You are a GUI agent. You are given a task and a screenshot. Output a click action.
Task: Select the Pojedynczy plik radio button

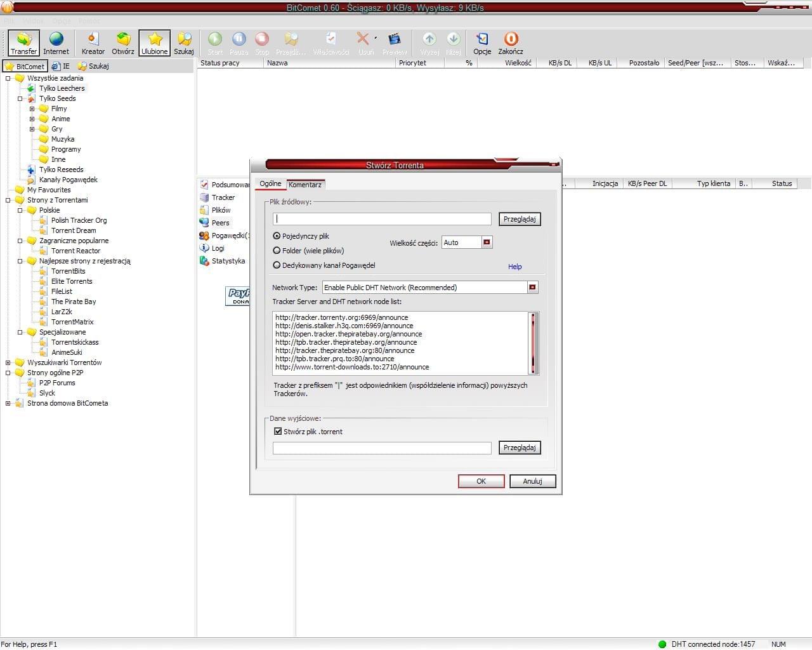(277, 236)
